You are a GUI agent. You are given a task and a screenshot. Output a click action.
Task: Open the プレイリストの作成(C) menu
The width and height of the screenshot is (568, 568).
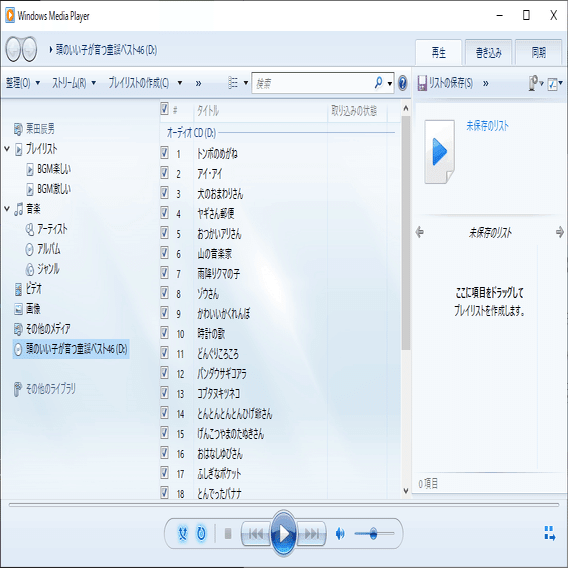139,83
